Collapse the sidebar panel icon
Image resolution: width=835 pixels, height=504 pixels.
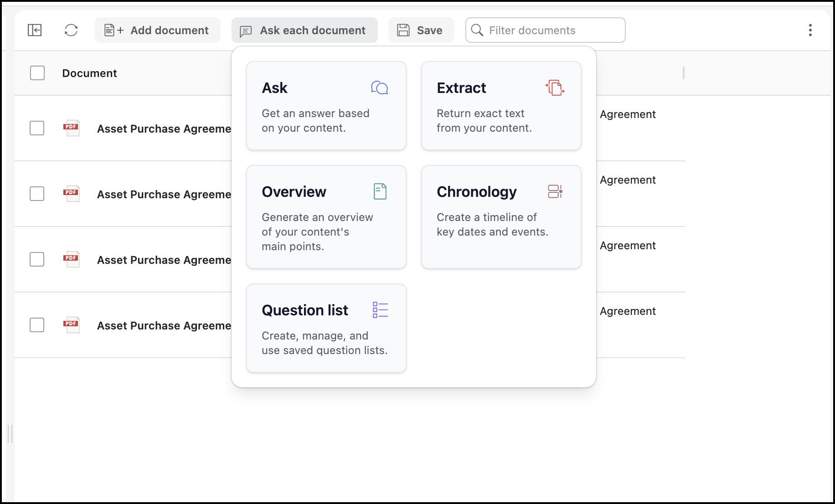[35, 30]
